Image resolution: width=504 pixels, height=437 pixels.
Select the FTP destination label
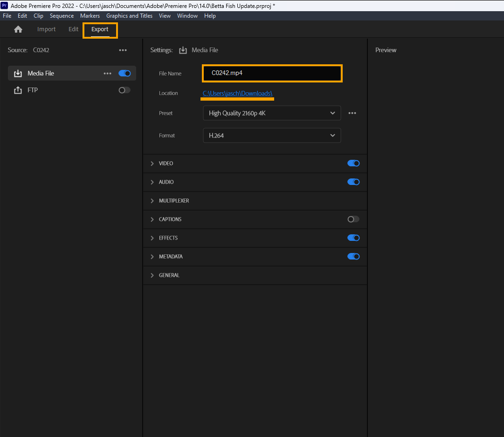(33, 90)
